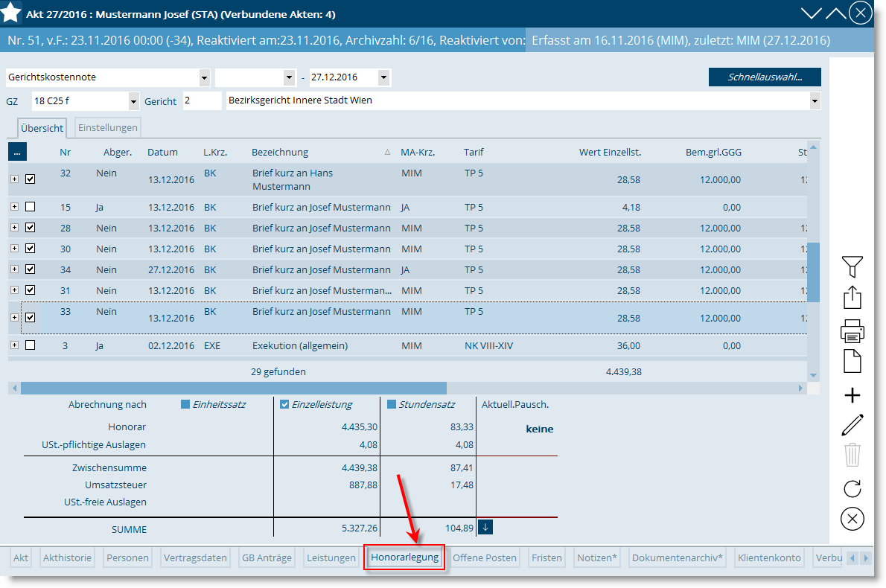Check the checkbox for row Nr 15

click(31, 207)
